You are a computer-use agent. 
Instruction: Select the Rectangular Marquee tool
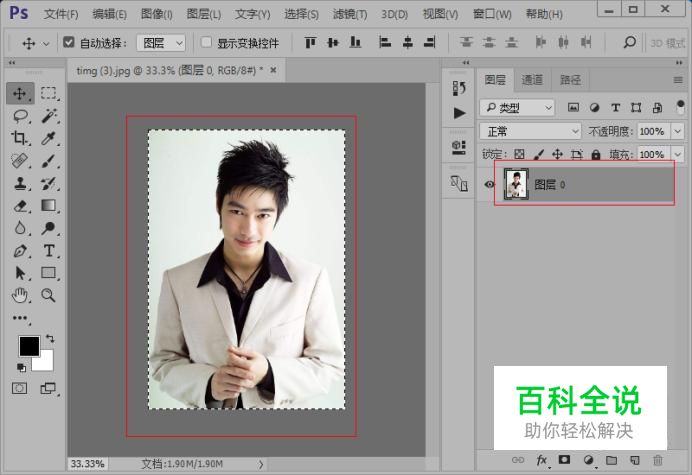point(48,93)
